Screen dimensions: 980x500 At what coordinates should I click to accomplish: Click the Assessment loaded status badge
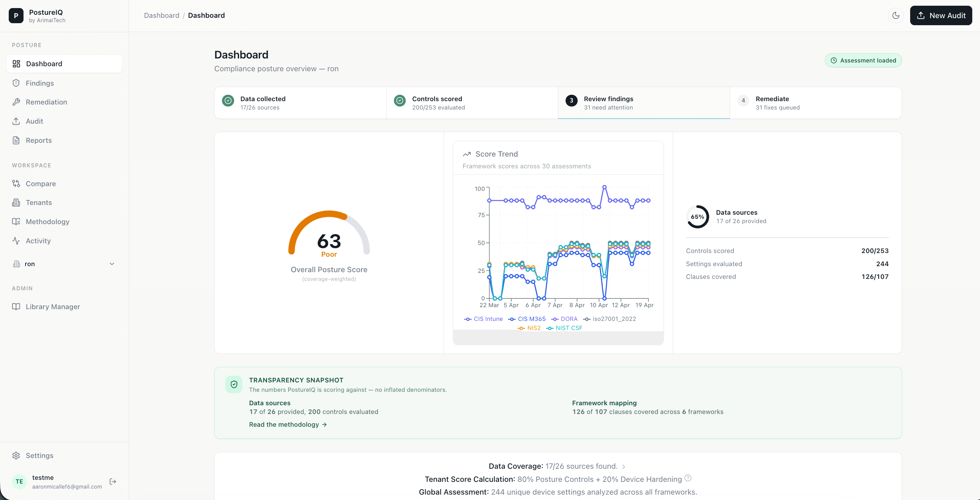tap(863, 60)
